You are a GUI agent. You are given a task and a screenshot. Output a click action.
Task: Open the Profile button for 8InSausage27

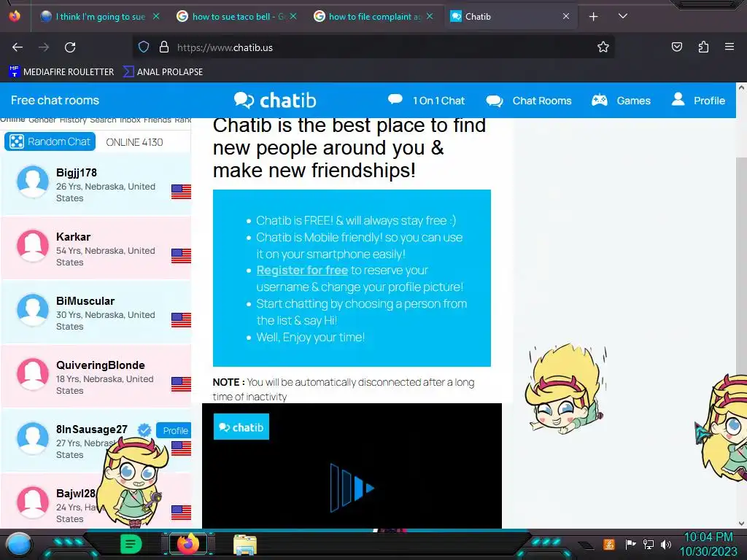coord(174,430)
